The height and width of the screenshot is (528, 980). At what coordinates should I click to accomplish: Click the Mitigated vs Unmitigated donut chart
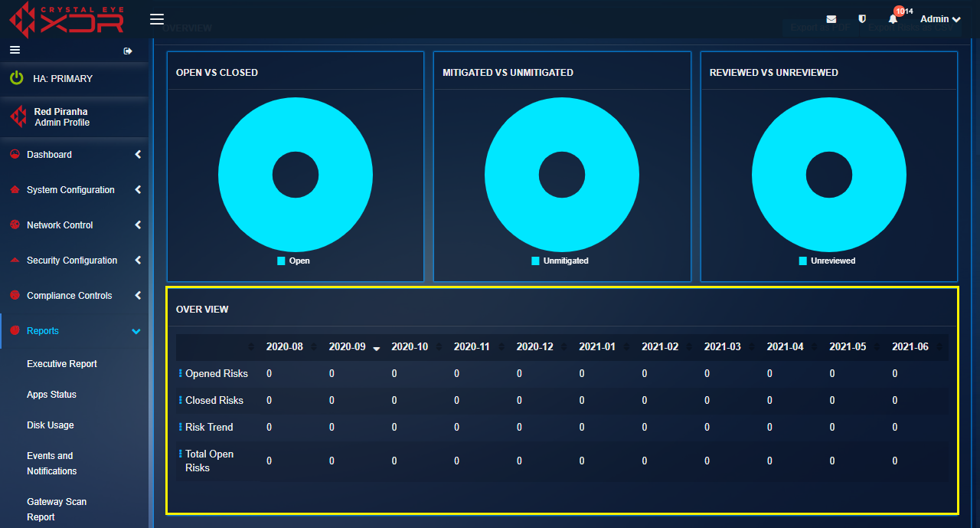(x=562, y=175)
